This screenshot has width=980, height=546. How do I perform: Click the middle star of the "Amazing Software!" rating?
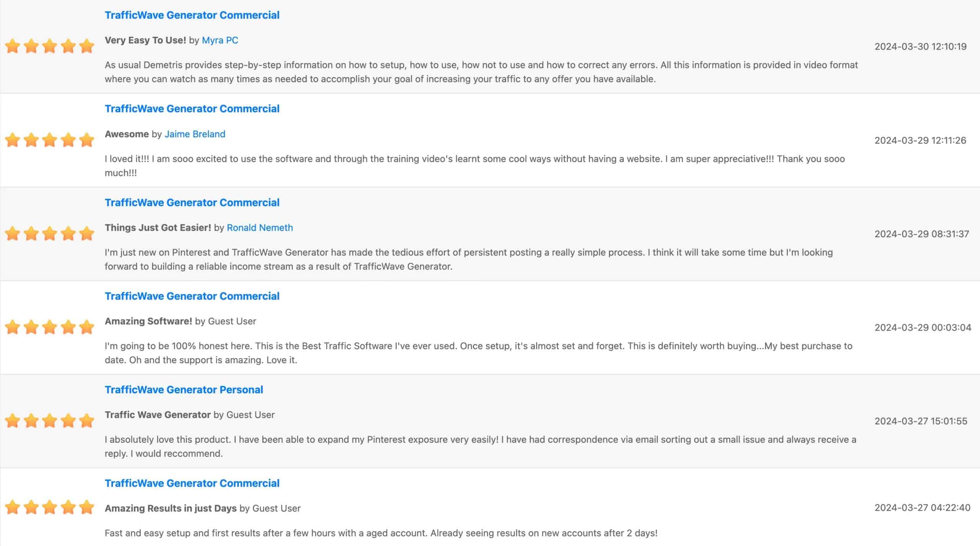(49, 328)
